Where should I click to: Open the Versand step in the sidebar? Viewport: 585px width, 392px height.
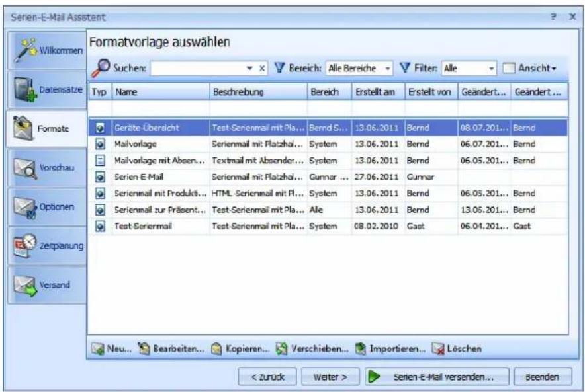tap(48, 285)
